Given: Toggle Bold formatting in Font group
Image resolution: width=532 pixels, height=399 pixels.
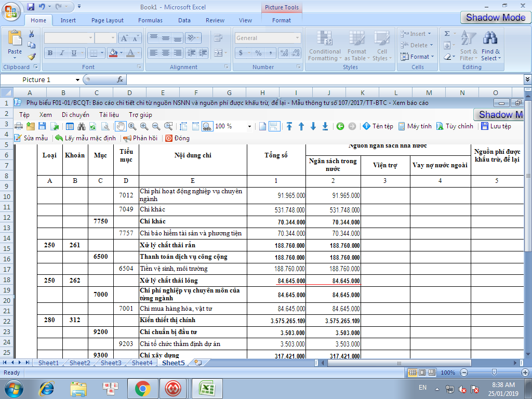Looking at the screenshot, I should [x=50, y=53].
